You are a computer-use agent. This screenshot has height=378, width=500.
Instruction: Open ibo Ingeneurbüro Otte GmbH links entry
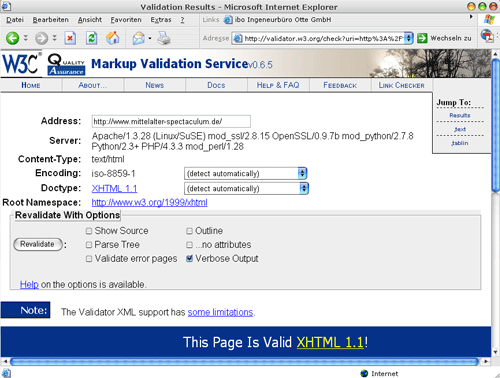(x=278, y=20)
